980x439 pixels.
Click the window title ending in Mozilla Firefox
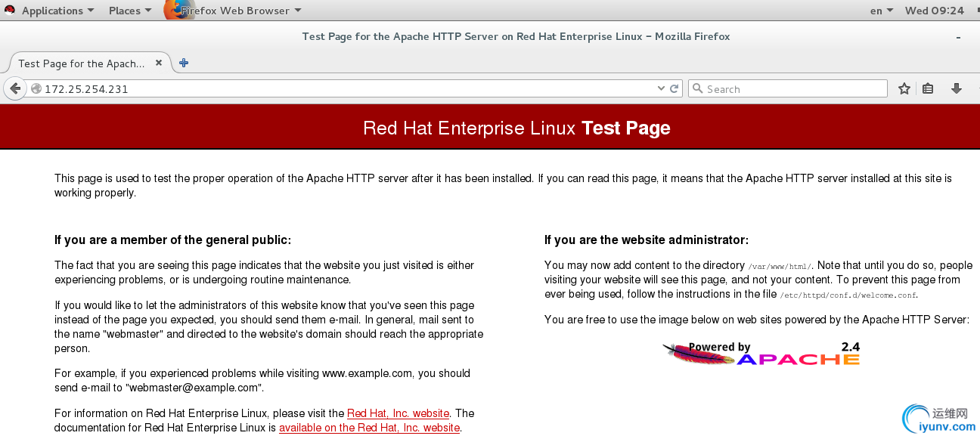pos(516,36)
